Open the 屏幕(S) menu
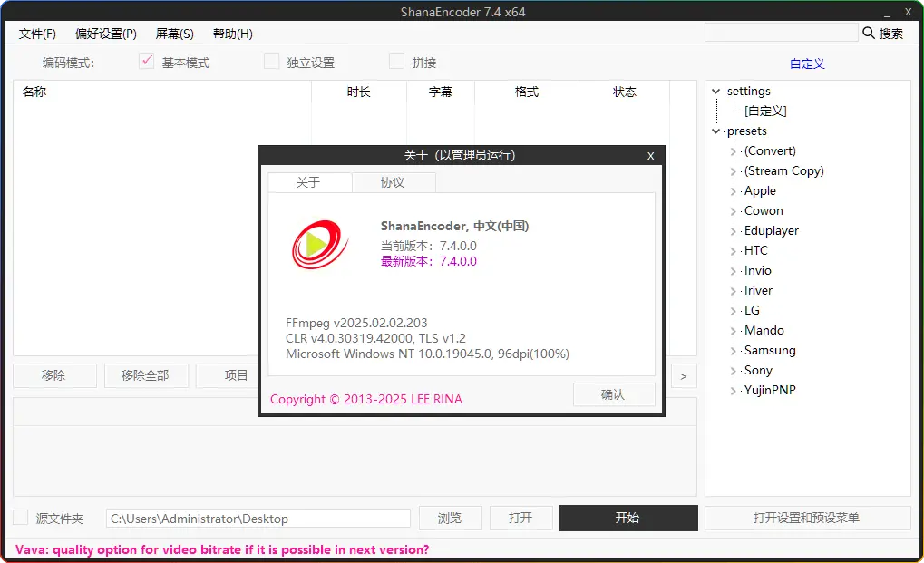This screenshot has width=924, height=563. coord(174,34)
